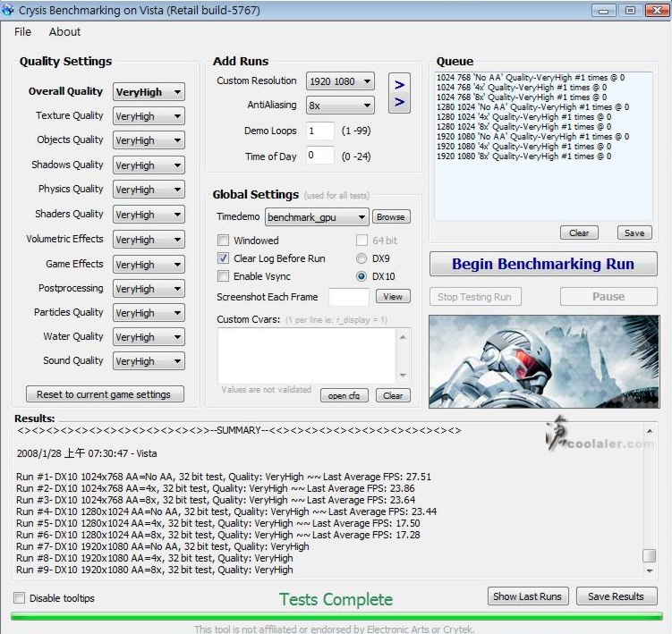Screen dimensions: 672x634
Task: Click View button for screenshots
Action: (x=393, y=297)
